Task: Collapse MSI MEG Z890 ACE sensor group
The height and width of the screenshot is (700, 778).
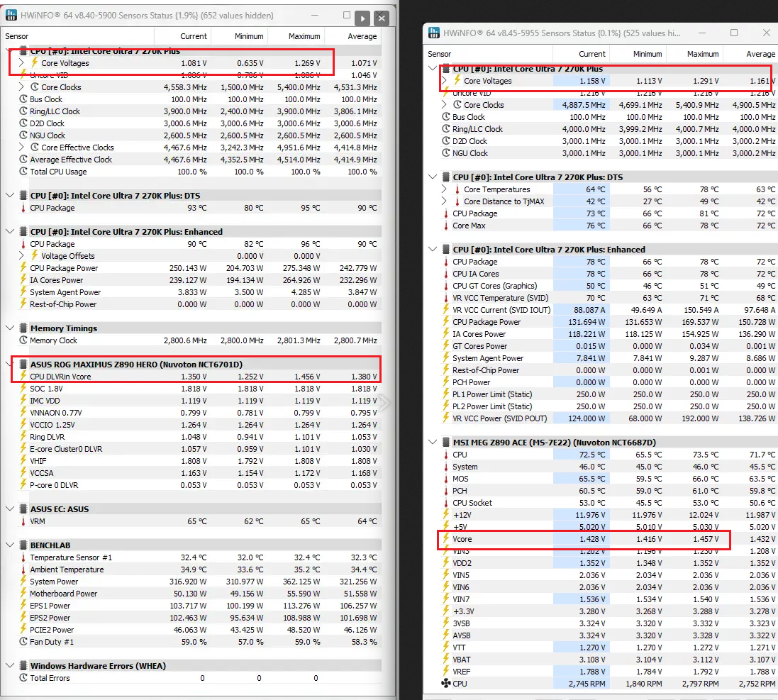Action: [x=432, y=442]
